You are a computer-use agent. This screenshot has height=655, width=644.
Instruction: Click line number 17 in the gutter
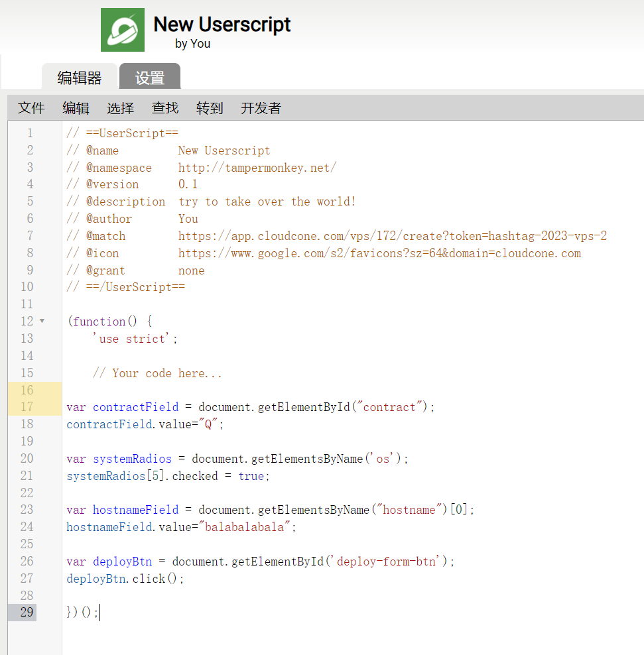click(x=27, y=407)
